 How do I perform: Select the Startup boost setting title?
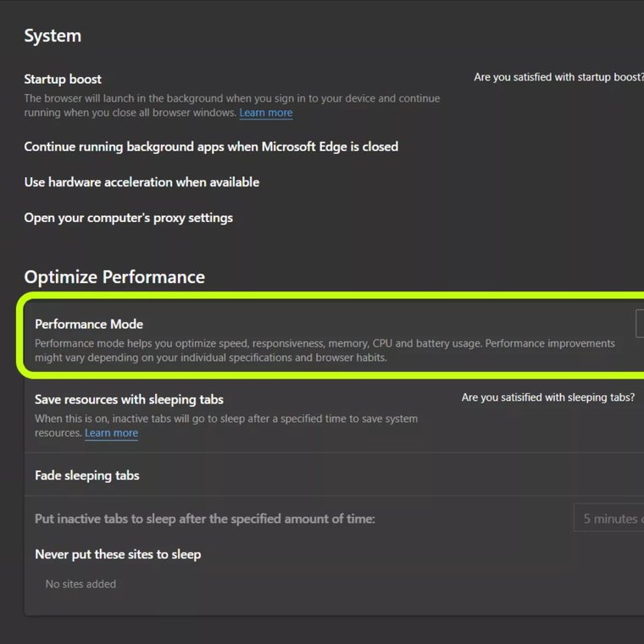[63, 79]
